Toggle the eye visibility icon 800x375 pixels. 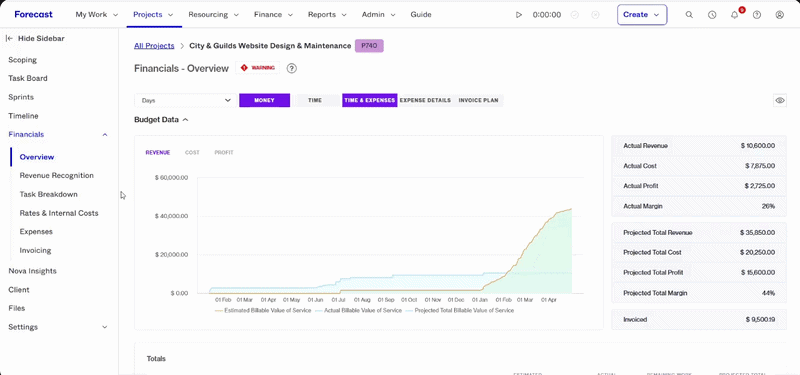[780, 101]
